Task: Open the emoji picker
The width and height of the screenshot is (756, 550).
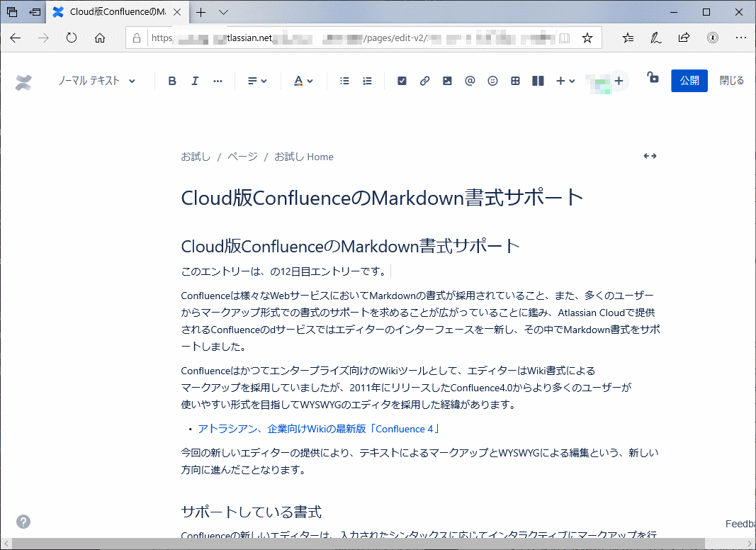Action: (x=492, y=81)
